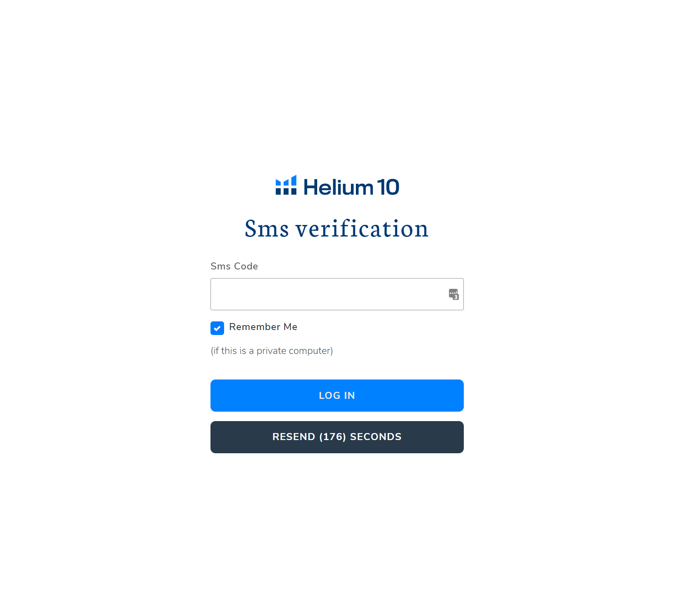Untick the Remember Me checkbox
685x616 pixels.
(217, 328)
